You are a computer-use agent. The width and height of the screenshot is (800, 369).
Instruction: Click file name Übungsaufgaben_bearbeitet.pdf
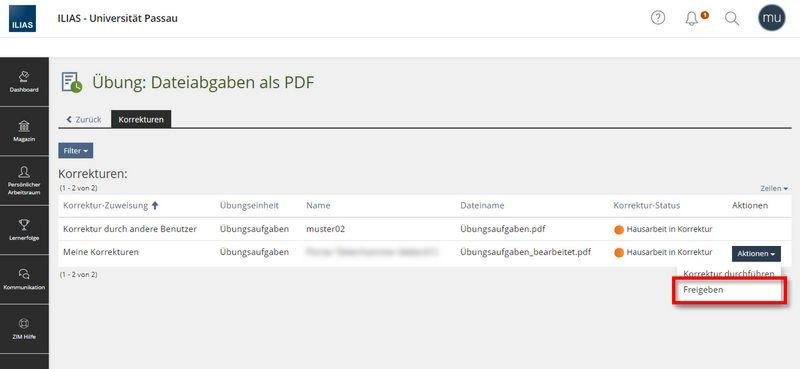[x=526, y=252]
